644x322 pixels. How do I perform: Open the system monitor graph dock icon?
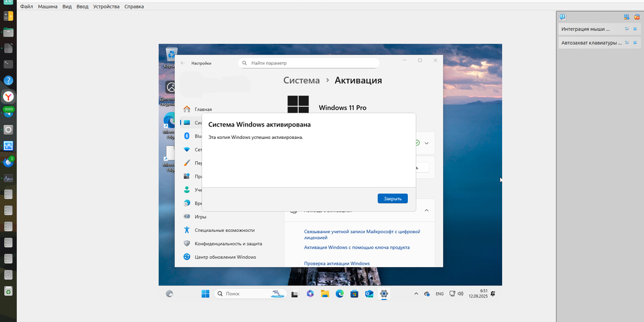pyautogui.click(x=8, y=178)
